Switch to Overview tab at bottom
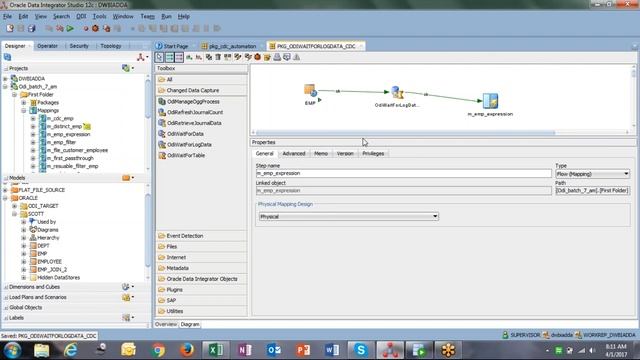Screen dimensions: 640x360 (x=166, y=324)
